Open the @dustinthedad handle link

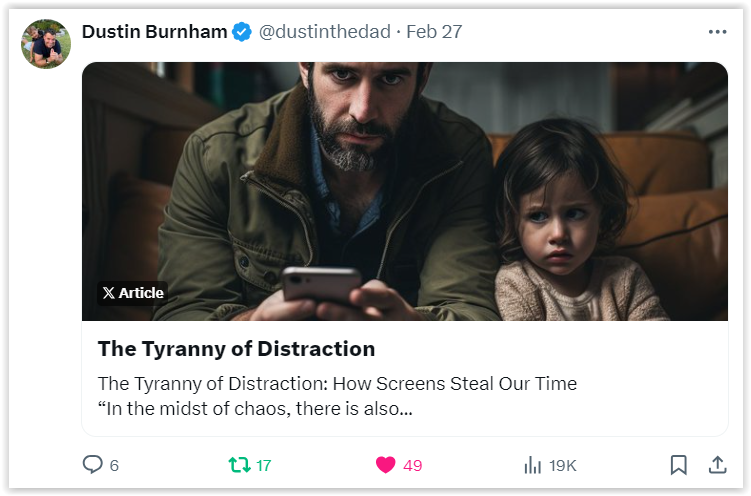pyautogui.click(x=325, y=32)
